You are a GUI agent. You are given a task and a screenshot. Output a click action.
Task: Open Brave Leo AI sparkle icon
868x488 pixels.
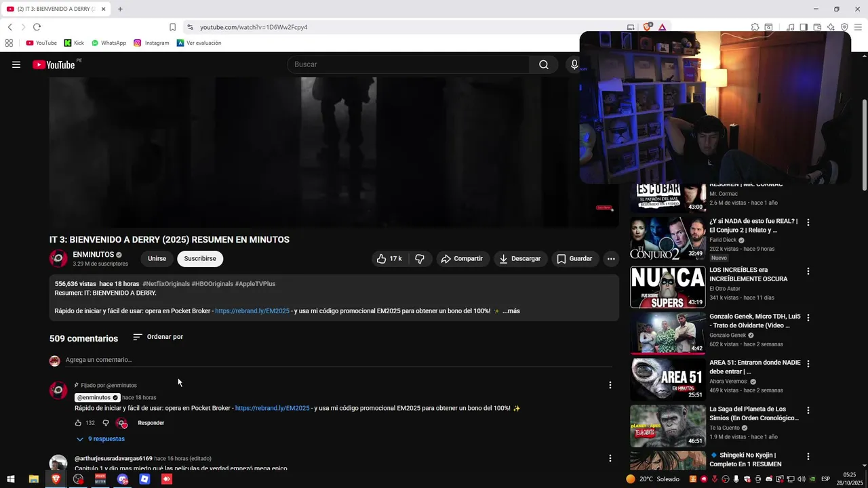pos(831,27)
